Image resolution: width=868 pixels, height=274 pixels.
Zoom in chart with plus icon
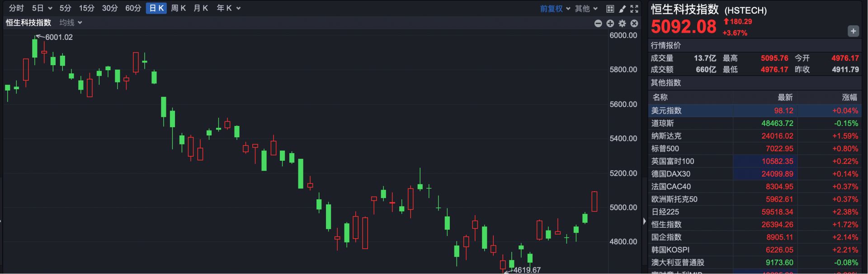(x=610, y=24)
